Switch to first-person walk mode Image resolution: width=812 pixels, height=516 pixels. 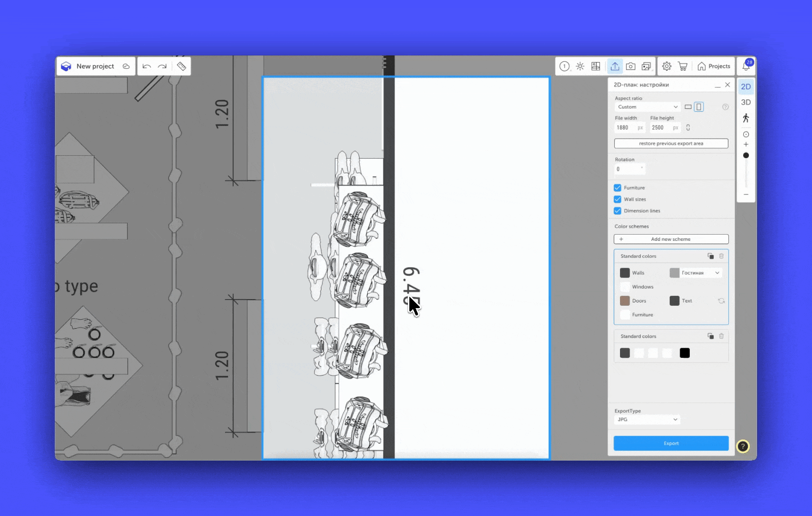[746, 118]
